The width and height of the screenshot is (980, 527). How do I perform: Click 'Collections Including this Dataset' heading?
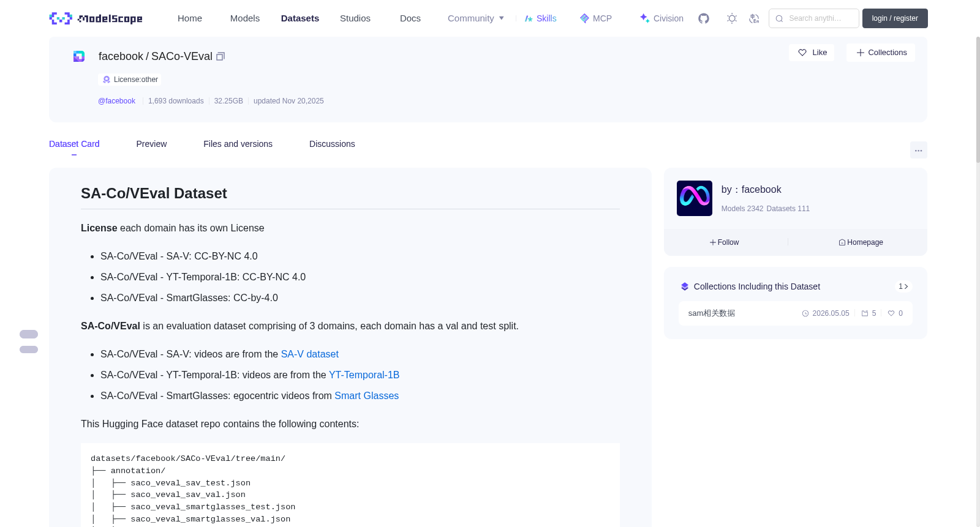[757, 286]
